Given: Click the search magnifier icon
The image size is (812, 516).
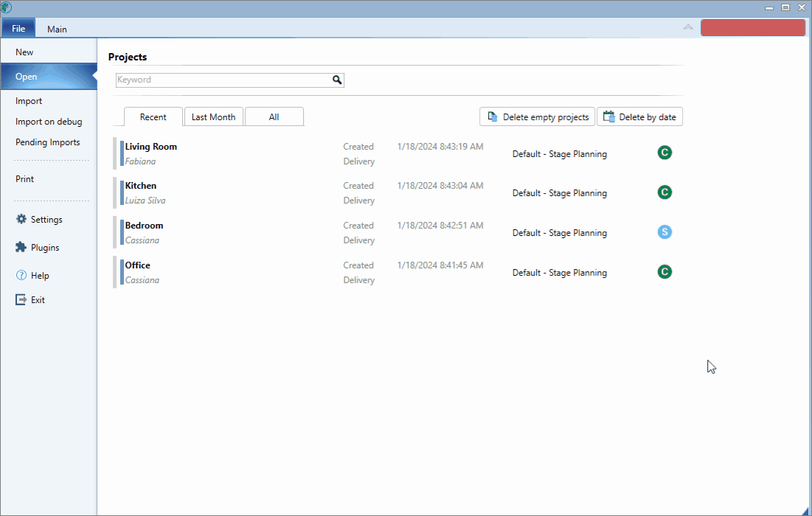Looking at the screenshot, I should click(337, 80).
